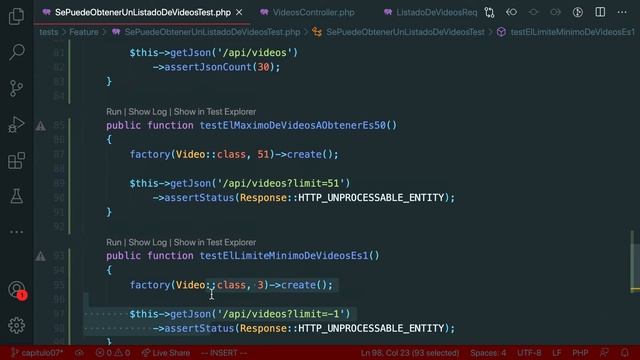Open the Accounts menu with notification badge
This screenshot has width=640, height=360.
pyautogui.click(x=17, y=290)
